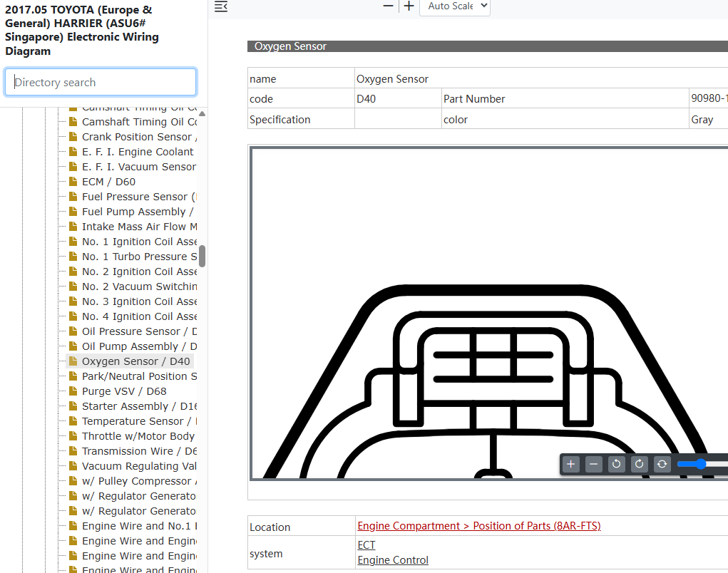Viewport: 728px width, 573px height.
Task: Click the D40 code cell
Action: click(x=398, y=98)
